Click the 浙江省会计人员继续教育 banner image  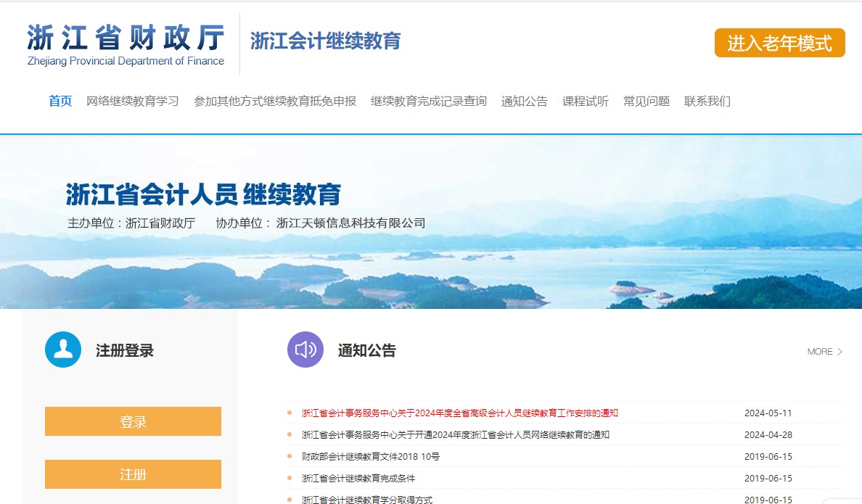[431, 216]
